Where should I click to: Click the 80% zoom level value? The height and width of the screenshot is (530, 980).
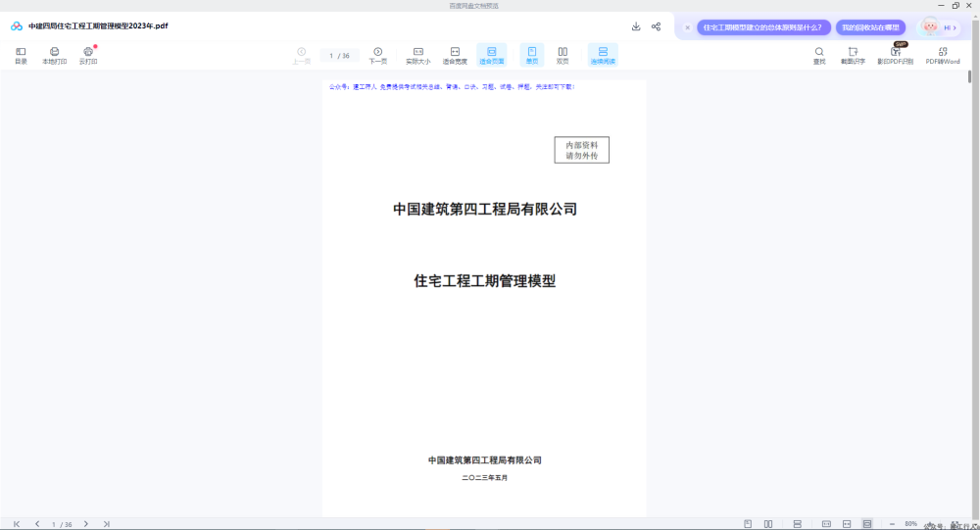click(910, 524)
